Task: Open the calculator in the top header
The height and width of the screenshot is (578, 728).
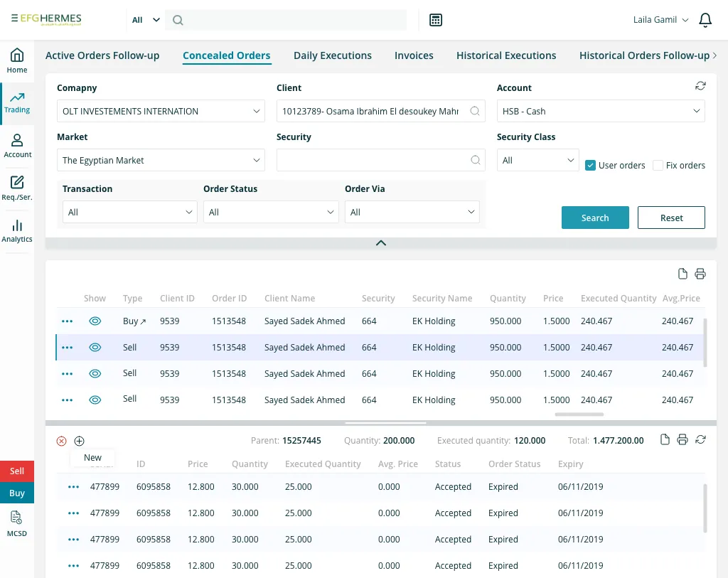Action: point(436,20)
